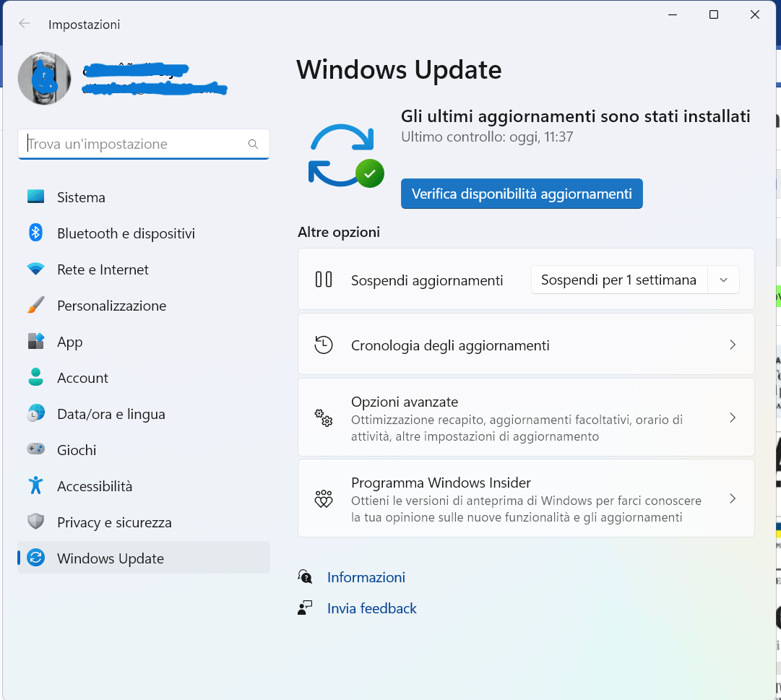Image resolution: width=781 pixels, height=700 pixels.
Task: Select Windows Update in sidebar
Action: click(x=144, y=558)
